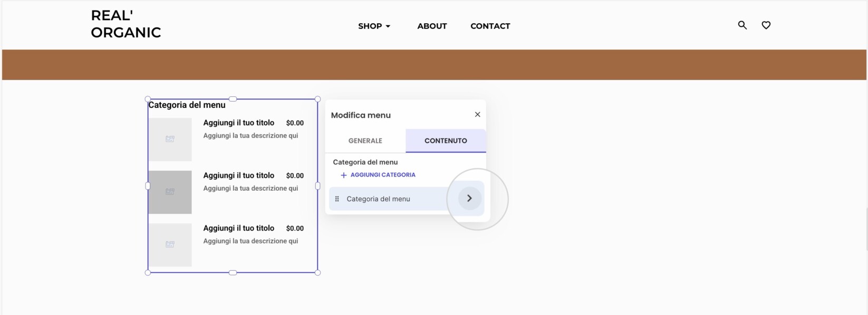Expand the Shop dropdown menu
Image resolution: width=868 pixels, height=315 pixels.
click(x=374, y=26)
